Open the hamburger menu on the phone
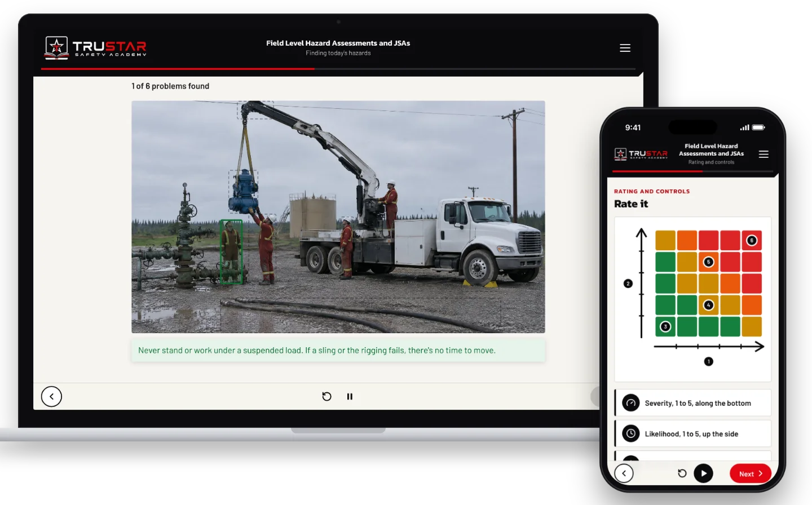The image size is (812, 505). click(764, 154)
